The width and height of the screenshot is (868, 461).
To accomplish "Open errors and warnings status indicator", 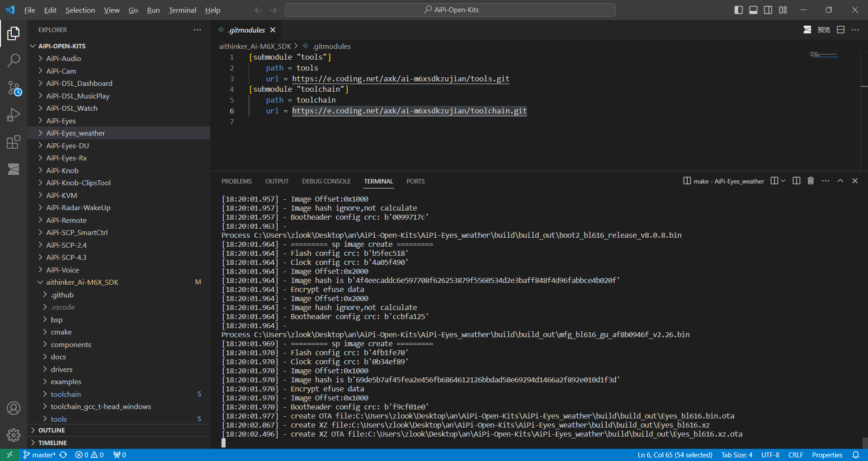I will (90, 455).
